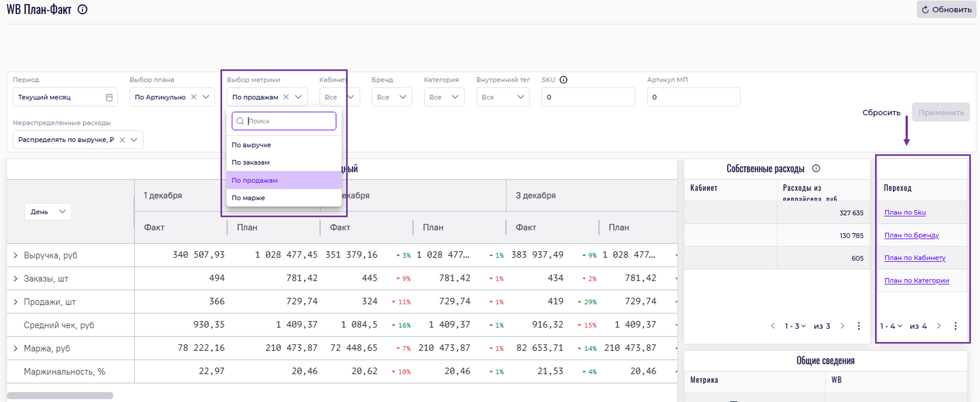Open the three-dot menu in Переход pagination

955,326
